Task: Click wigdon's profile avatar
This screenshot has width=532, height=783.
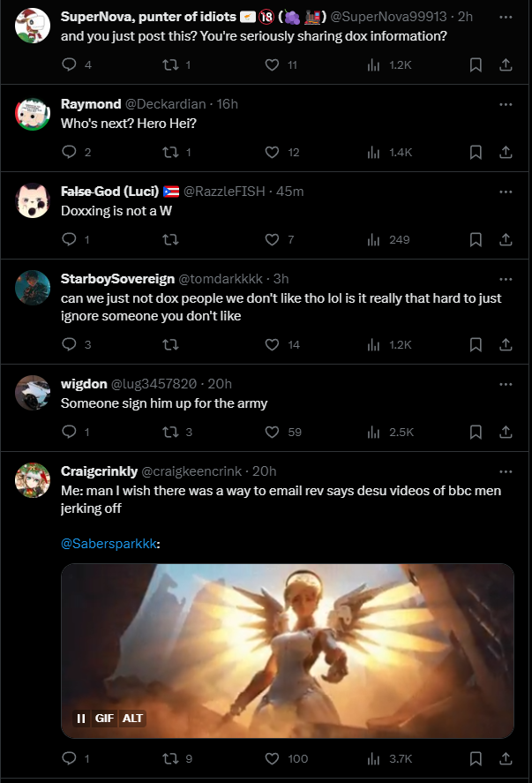Action: click(33, 393)
